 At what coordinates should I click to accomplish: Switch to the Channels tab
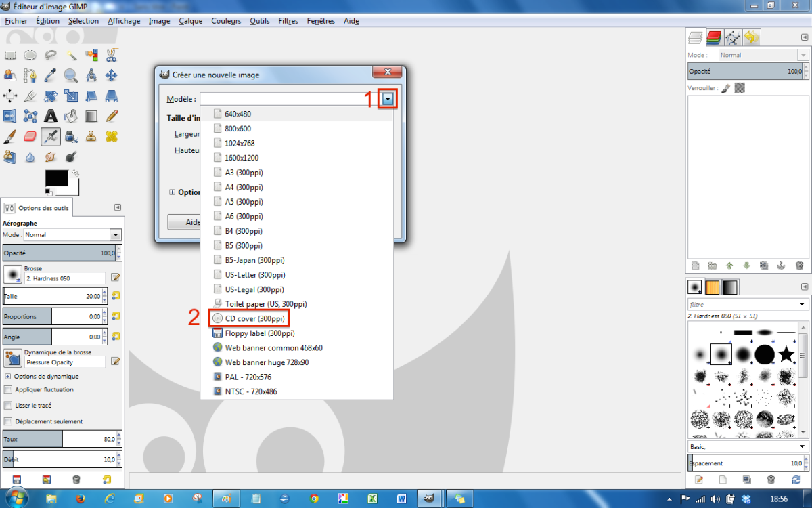click(714, 37)
